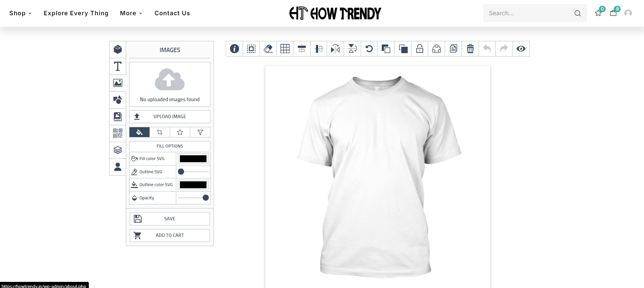Click the cloud upload drop area

170,84
